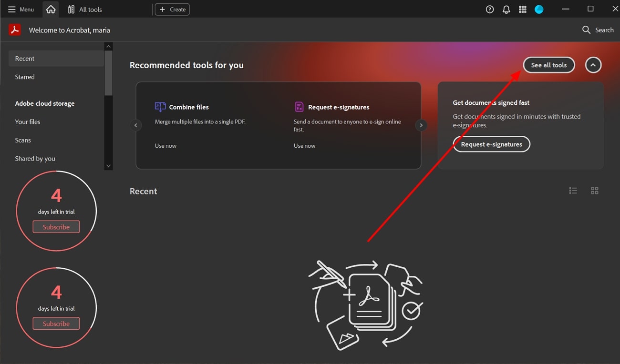The height and width of the screenshot is (364, 620).
Task: Click the sidebar scroll up arrow
Action: tap(109, 46)
